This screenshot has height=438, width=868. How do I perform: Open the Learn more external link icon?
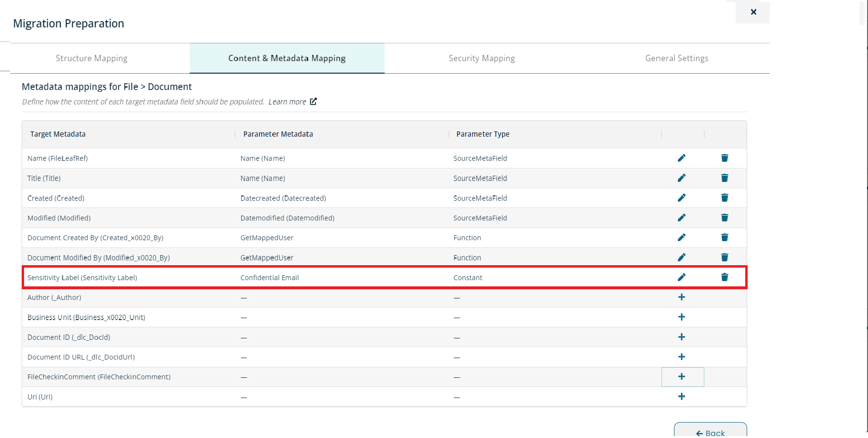coord(313,101)
